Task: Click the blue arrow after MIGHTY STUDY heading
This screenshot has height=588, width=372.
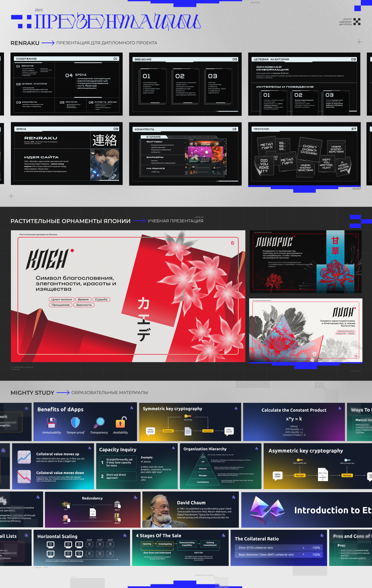Action: coord(63,393)
